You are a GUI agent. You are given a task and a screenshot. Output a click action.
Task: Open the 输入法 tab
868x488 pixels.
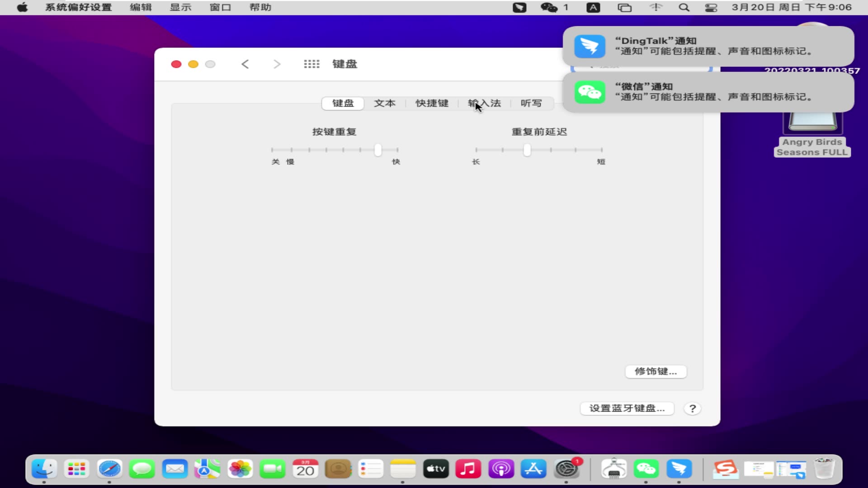pos(484,103)
